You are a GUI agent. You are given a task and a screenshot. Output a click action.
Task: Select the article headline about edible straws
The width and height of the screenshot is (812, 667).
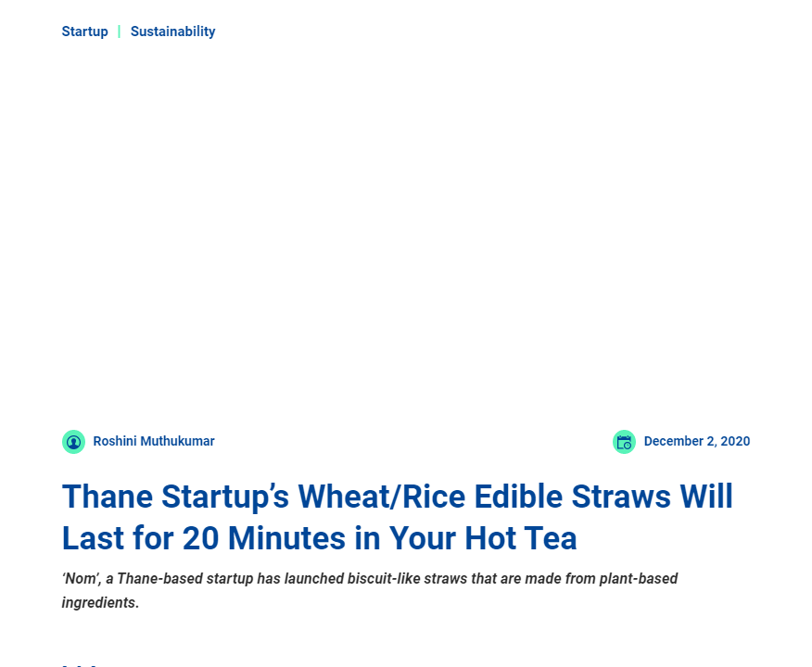(397, 517)
